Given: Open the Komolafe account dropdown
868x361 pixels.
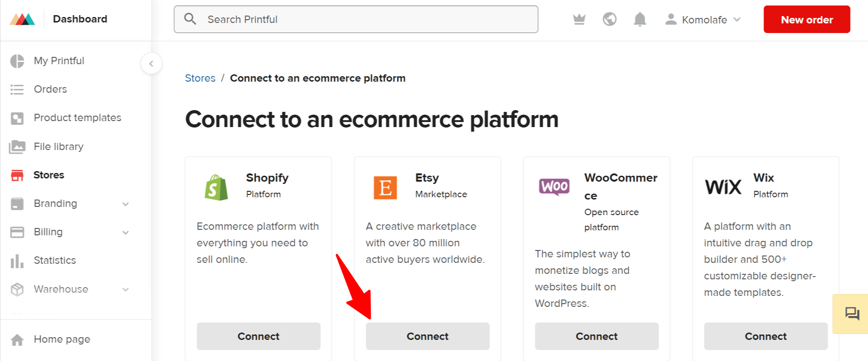Looking at the screenshot, I should tap(703, 20).
